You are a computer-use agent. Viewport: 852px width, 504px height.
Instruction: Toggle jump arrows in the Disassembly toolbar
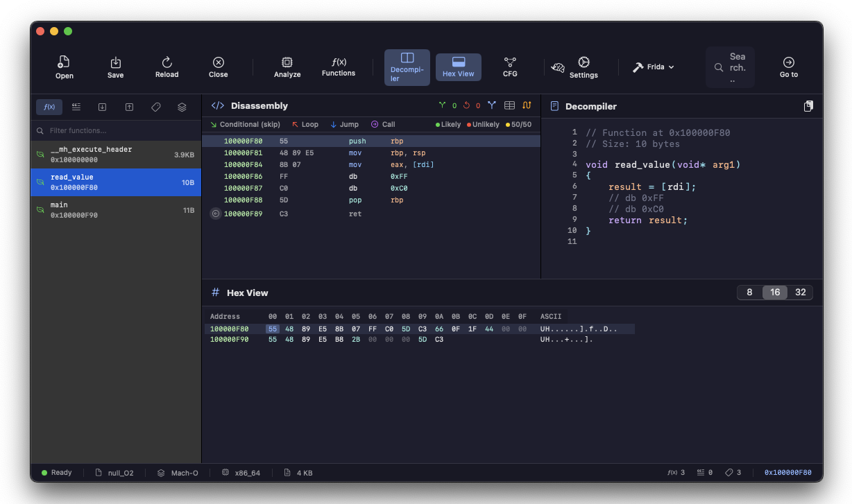point(526,105)
